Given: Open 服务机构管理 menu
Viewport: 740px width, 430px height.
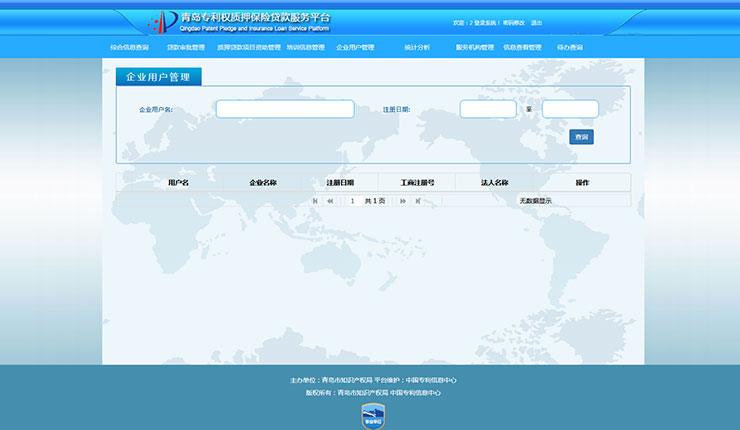Looking at the screenshot, I should (475, 47).
